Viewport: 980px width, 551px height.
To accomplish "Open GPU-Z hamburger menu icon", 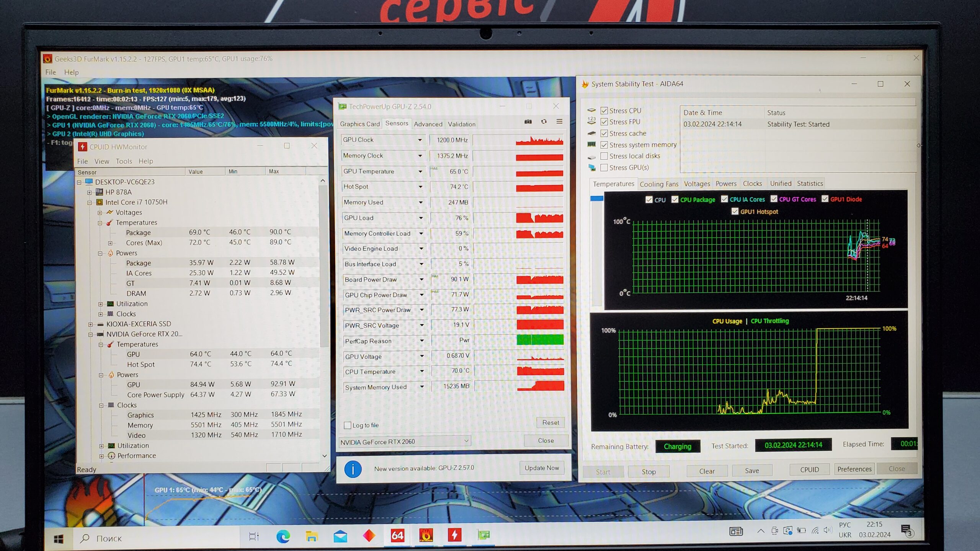I will pos(559,122).
